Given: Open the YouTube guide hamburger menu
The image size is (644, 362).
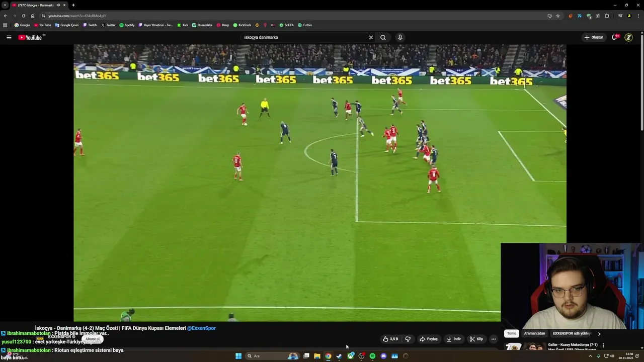Looking at the screenshot, I should tap(9, 37).
